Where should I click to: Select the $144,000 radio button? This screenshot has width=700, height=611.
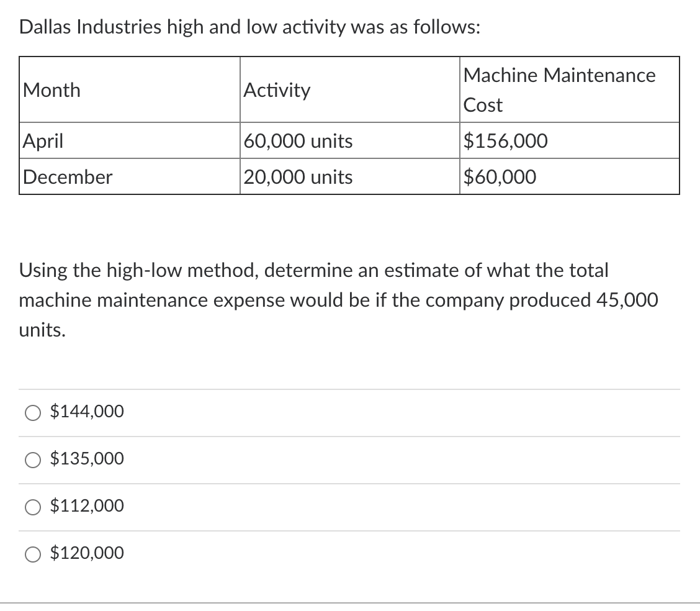pyautogui.click(x=33, y=412)
